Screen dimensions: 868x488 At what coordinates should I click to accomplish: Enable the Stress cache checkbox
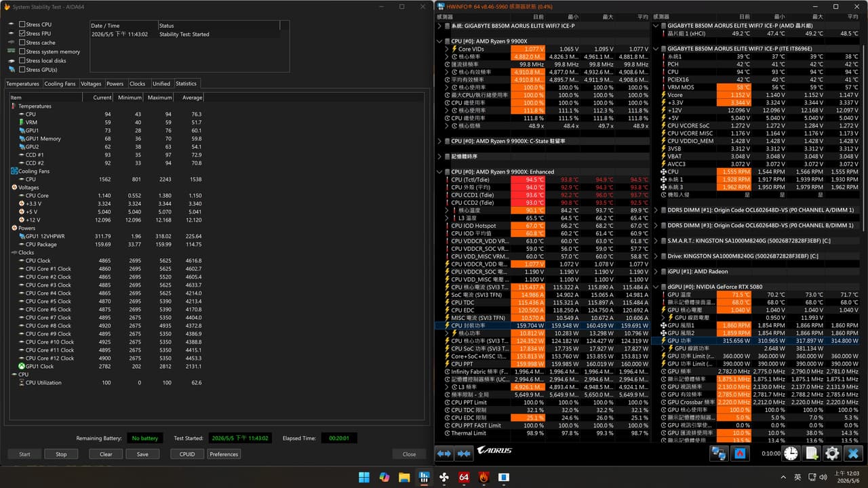coord(22,42)
